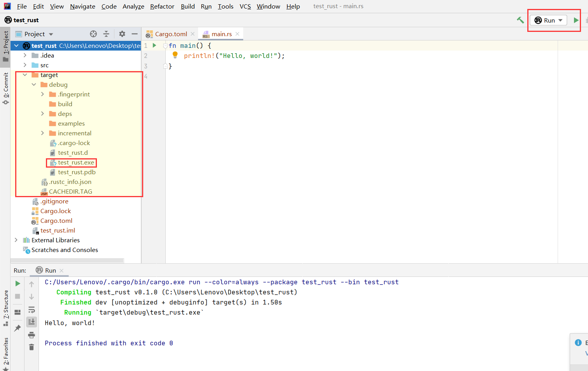Click the Stop button in Run panel
Screen dimensions: 588x371
pos(18,296)
